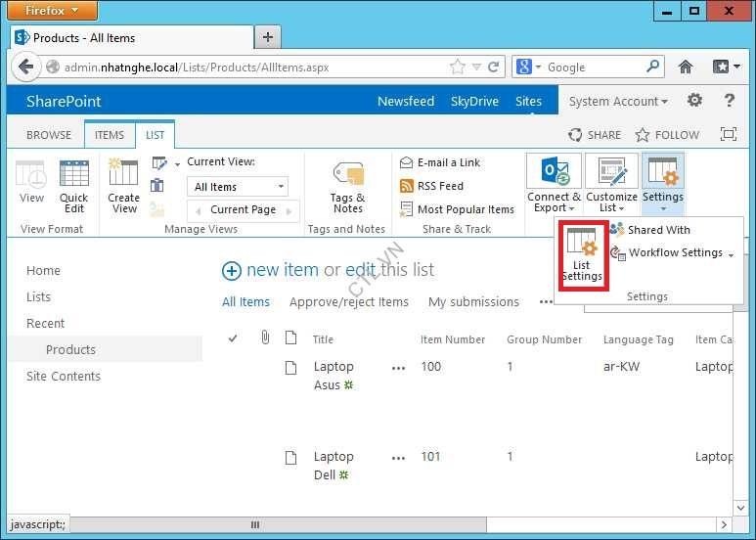This screenshot has width=756, height=540.
Task: Expand the System Account menu
Action: coord(618,102)
